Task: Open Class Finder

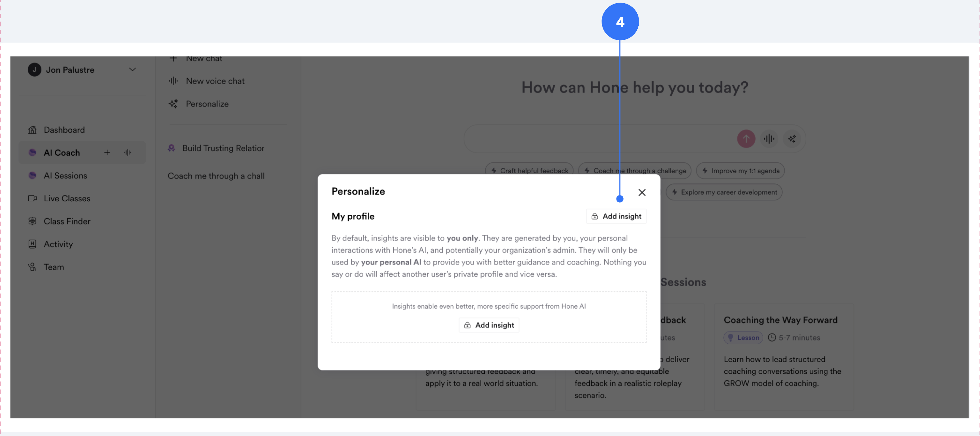Action: [67, 221]
